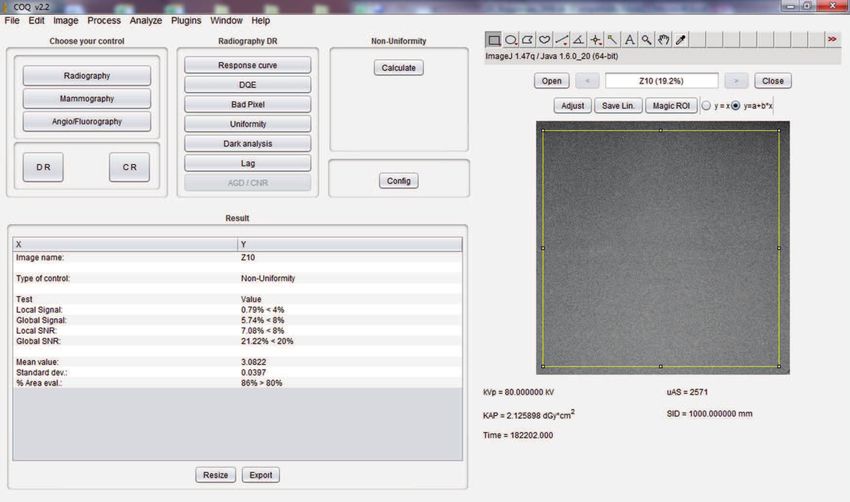Click the 'Non-Uniformity' type of control value
The width and height of the screenshot is (850, 502).
(x=268, y=278)
